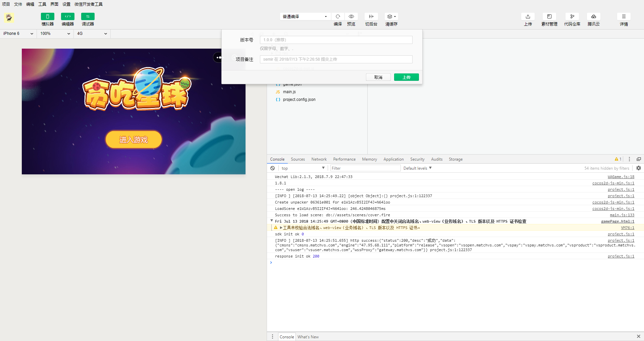Open main.js in the file tree
Image resolution: width=644 pixels, height=341 pixels.
[x=289, y=92]
